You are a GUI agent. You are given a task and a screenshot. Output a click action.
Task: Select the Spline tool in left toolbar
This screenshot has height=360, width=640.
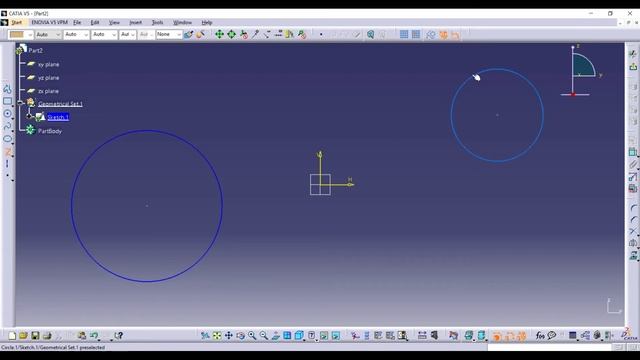coord(7,127)
